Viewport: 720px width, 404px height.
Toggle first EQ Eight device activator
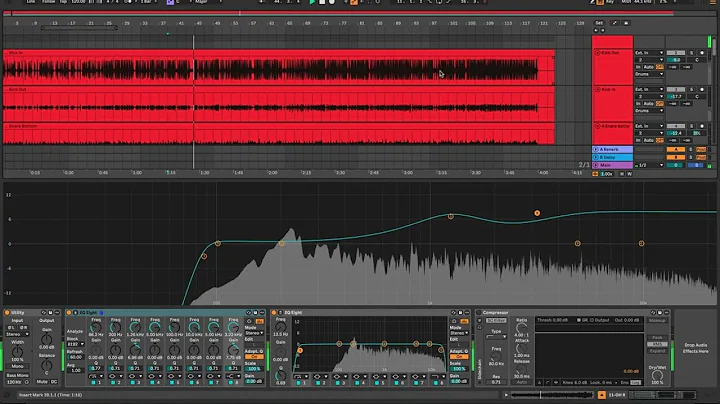pyautogui.click(x=69, y=313)
